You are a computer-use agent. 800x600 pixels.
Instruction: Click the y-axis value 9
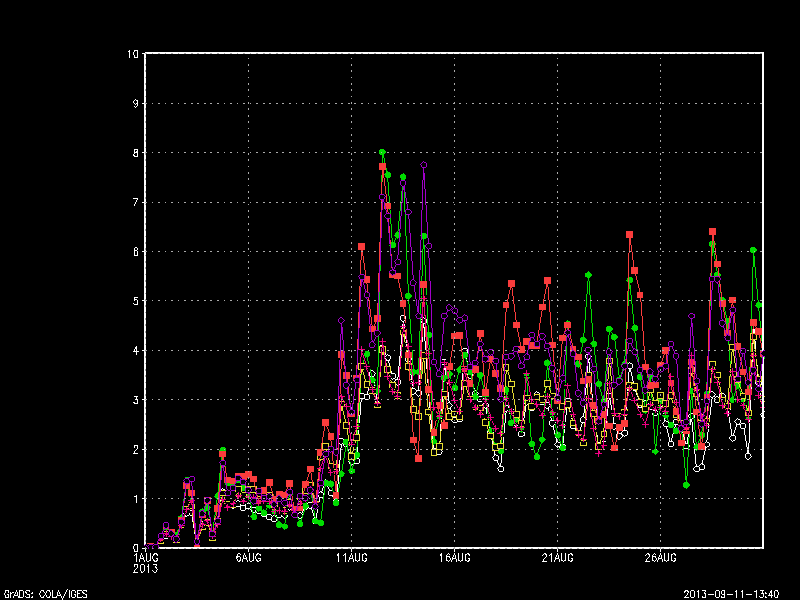pyautogui.click(x=136, y=104)
